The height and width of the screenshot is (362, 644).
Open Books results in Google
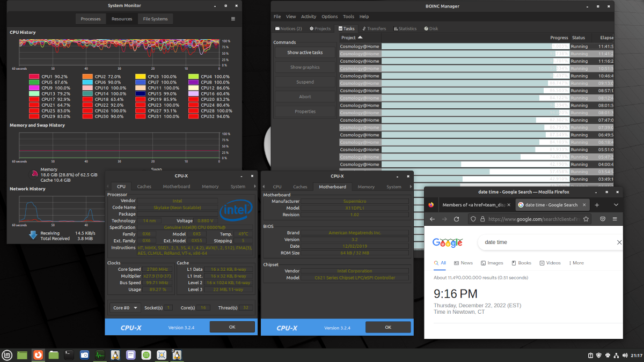point(521,263)
